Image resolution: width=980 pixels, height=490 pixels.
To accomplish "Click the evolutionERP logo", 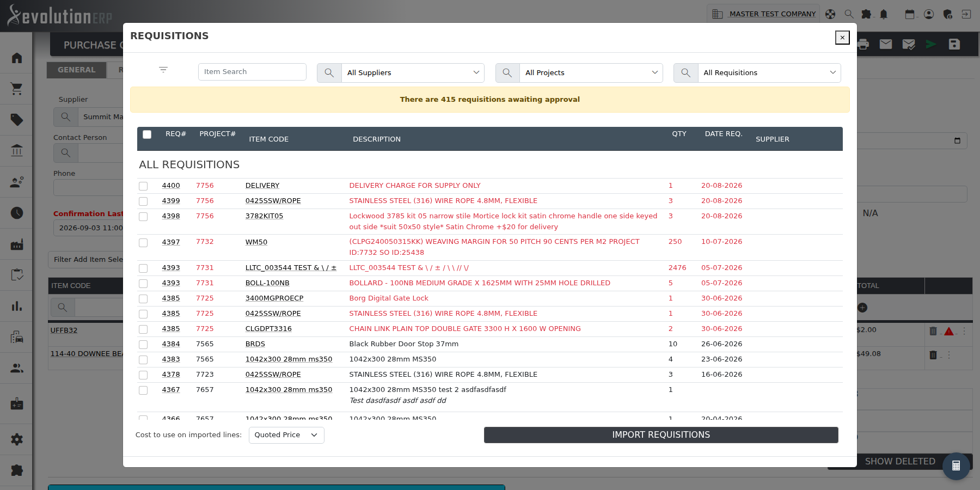I will 59,15.
